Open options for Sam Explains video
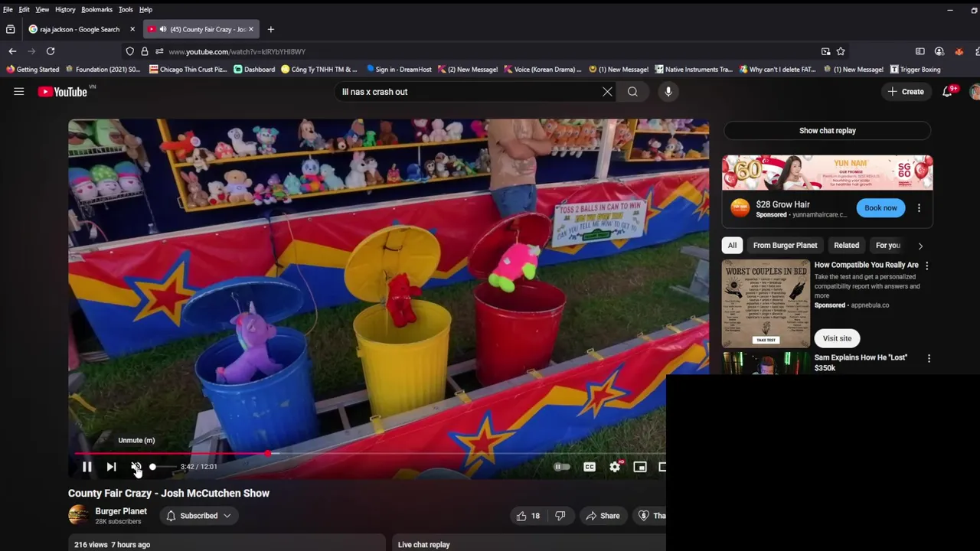The image size is (980, 551). 929,358
